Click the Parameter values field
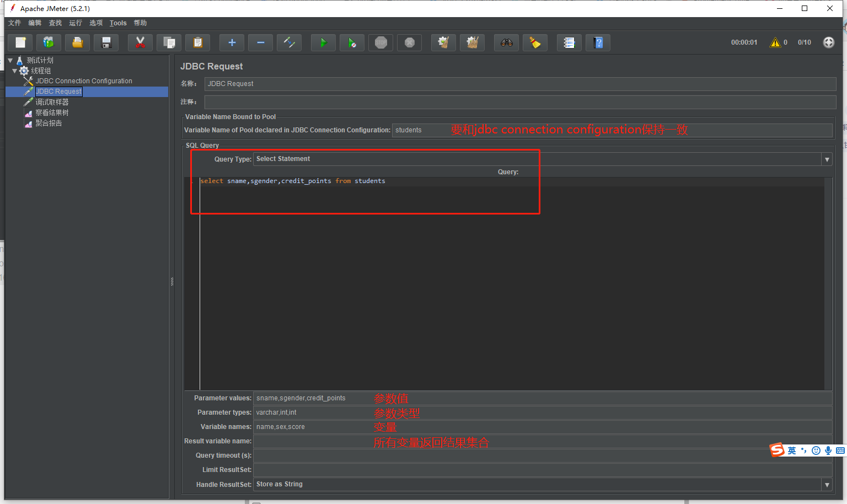This screenshot has height=504, width=847. click(543, 398)
